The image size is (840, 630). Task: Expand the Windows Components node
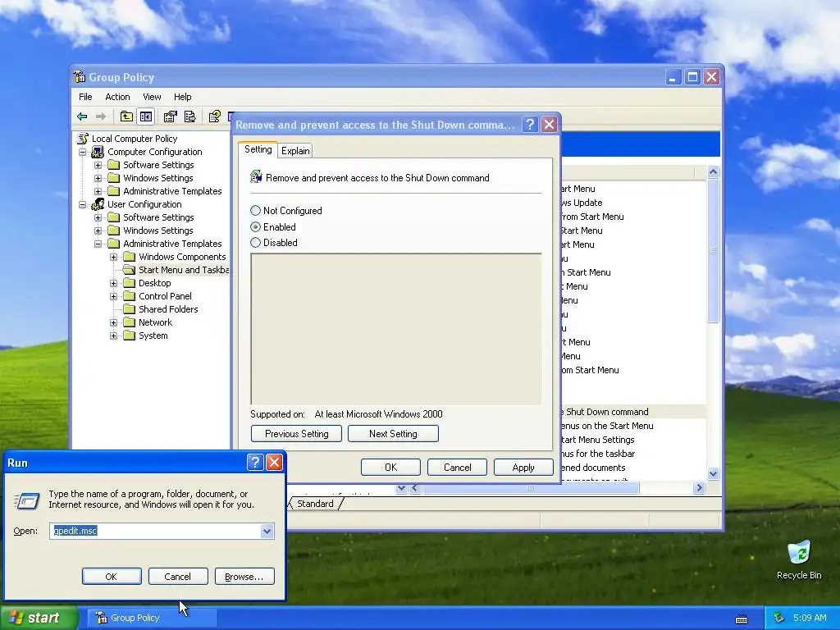113,257
